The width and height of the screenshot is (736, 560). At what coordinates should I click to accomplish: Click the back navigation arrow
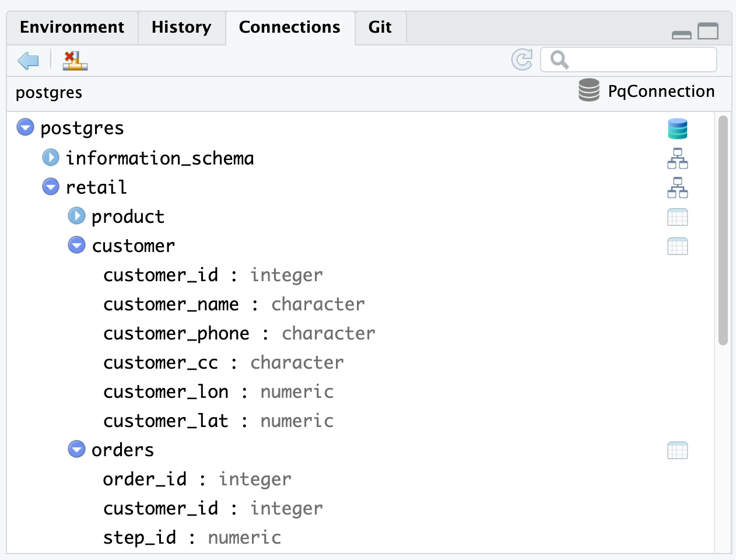click(x=27, y=60)
